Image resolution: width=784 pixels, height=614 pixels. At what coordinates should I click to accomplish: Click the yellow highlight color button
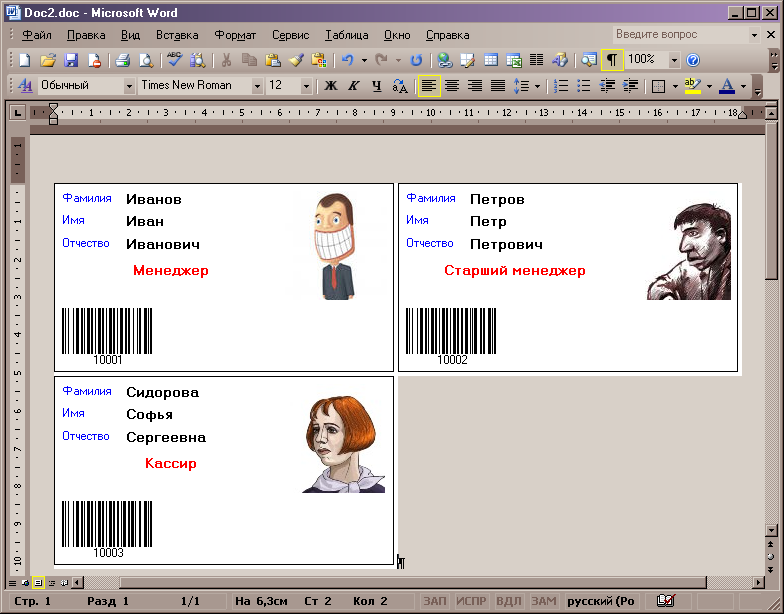[693, 86]
